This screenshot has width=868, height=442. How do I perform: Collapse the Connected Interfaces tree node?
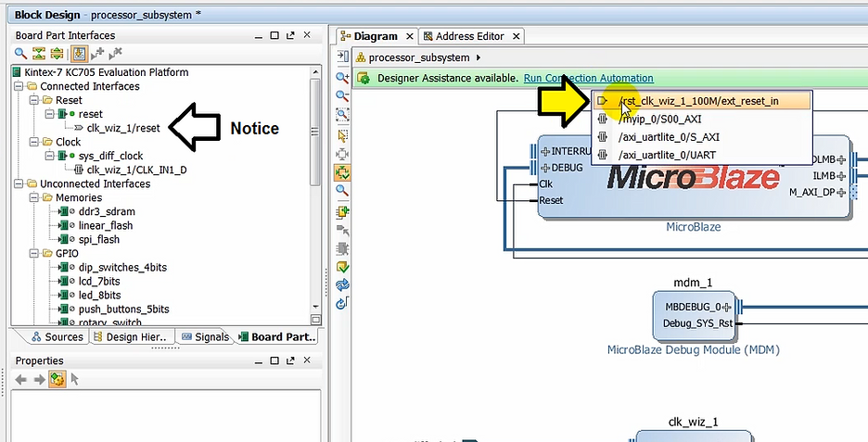19,86
